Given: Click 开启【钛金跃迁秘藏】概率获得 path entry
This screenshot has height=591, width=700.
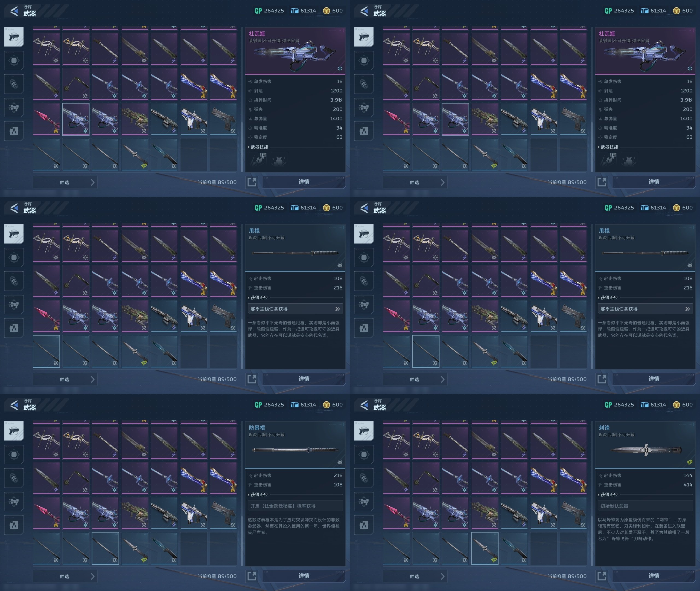Looking at the screenshot, I should [x=295, y=506].
